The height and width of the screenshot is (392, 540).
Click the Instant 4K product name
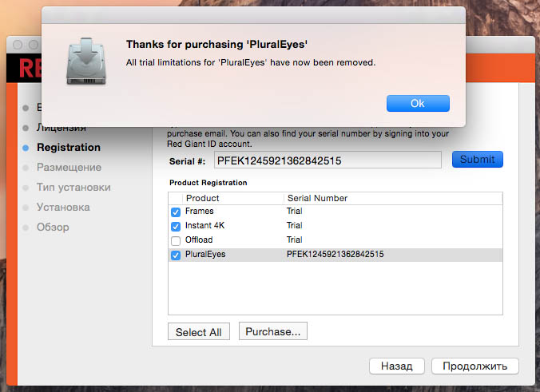coord(205,225)
